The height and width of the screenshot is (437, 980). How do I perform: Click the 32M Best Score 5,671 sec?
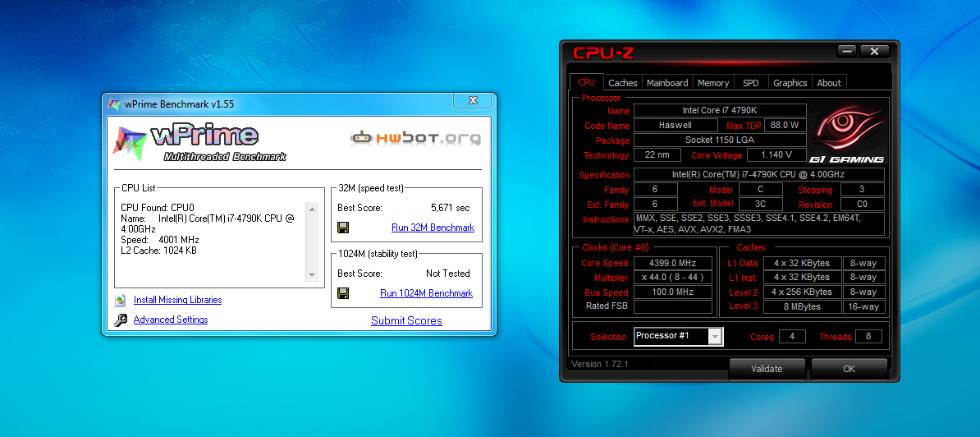(x=450, y=208)
